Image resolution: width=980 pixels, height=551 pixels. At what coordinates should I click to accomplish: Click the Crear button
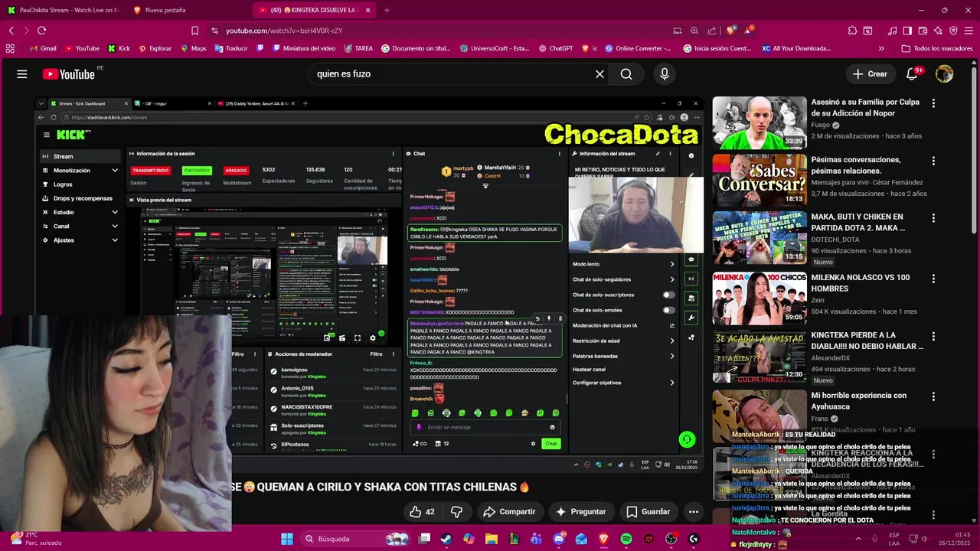[870, 74]
